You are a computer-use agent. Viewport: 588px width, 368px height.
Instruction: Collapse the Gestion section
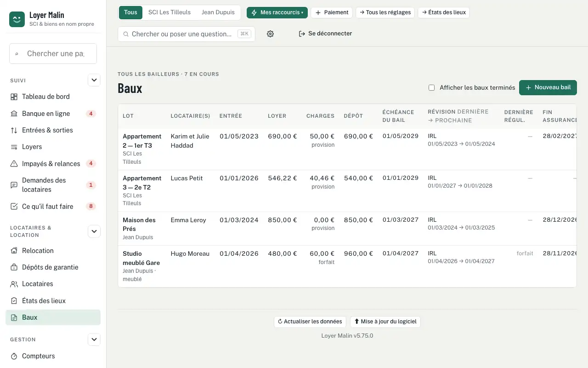coord(94,339)
